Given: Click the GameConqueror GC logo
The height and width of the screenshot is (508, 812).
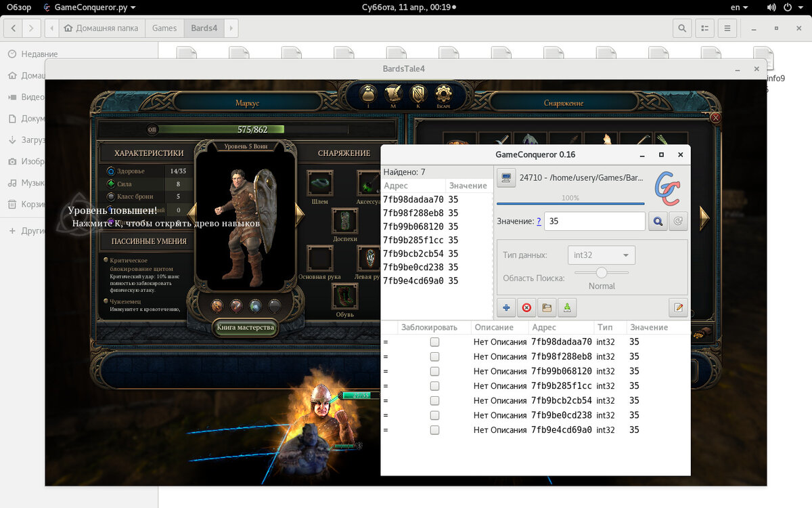Looking at the screenshot, I should point(667,189).
